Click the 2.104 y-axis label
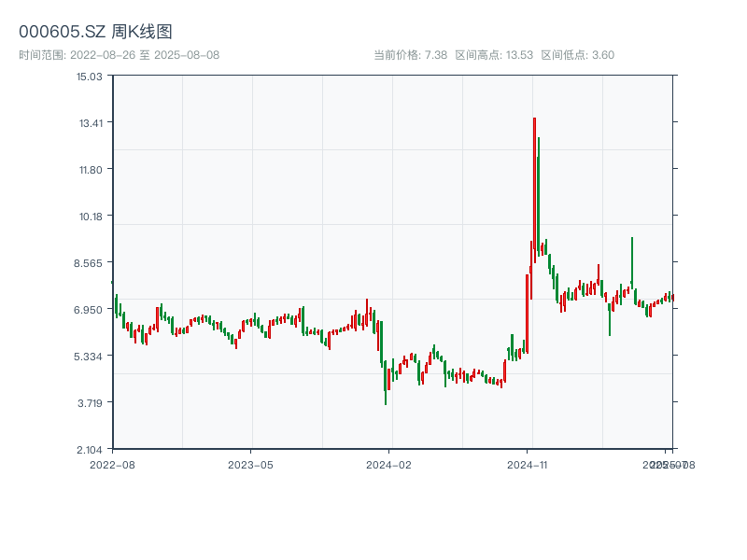The image size is (747, 560). pos(90,449)
